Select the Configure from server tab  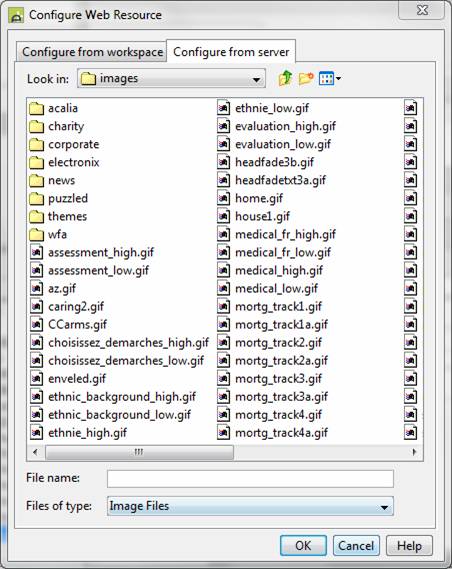[231, 52]
